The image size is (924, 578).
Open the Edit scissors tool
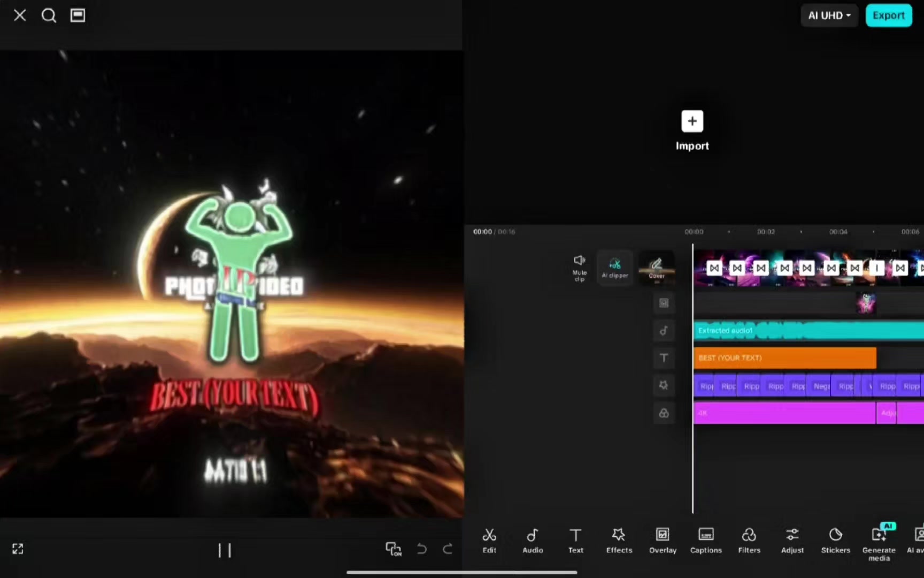point(489,541)
